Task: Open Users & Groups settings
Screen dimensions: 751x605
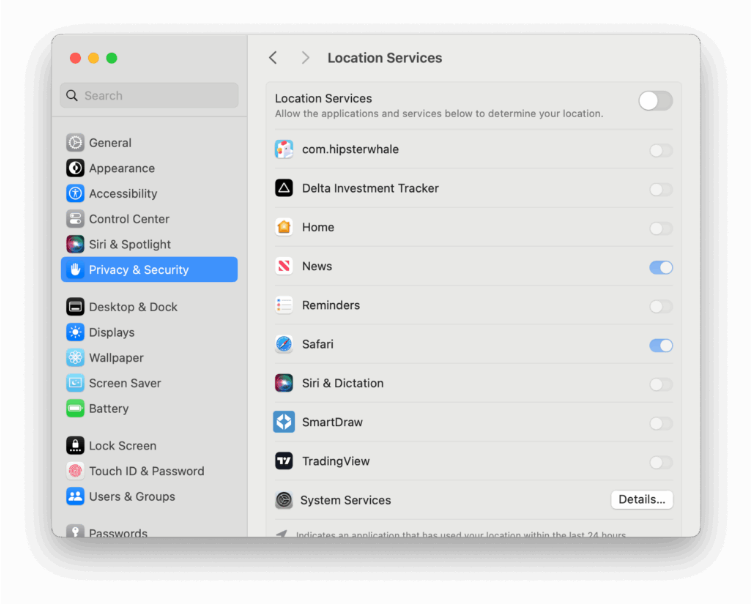Action: coord(149,497)
